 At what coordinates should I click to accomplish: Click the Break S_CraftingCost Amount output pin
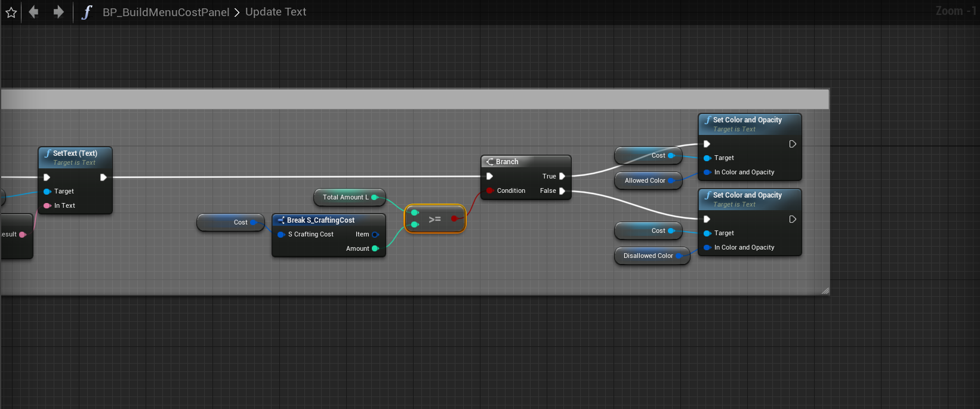click(x=375, y=248)
